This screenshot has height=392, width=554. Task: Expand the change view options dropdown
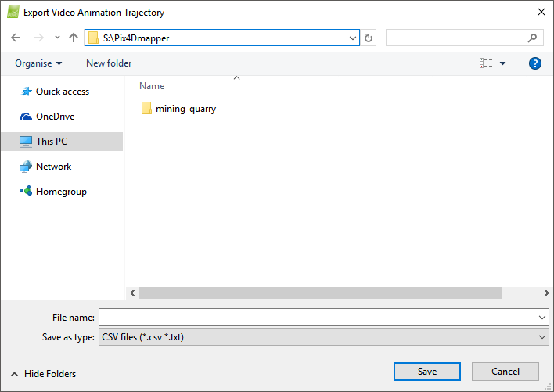pyautogui.click(x=502, y=63)
